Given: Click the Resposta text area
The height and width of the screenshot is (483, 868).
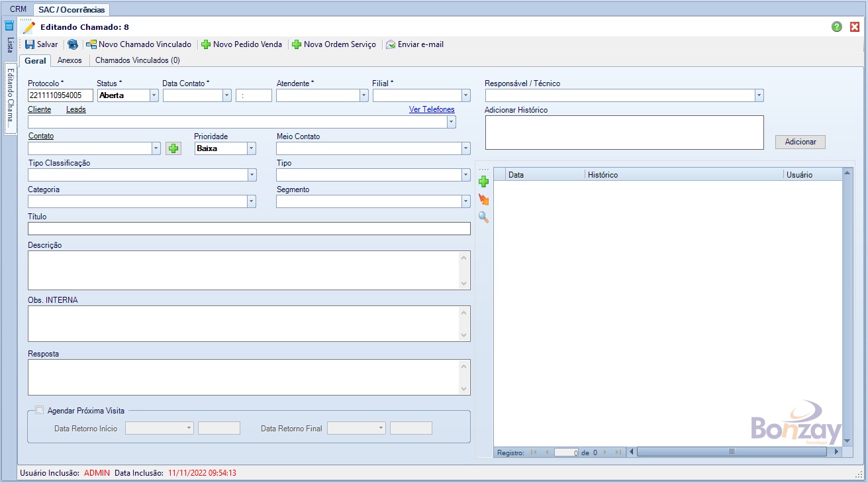Looking at the screenshot, I should coord(249,378).
